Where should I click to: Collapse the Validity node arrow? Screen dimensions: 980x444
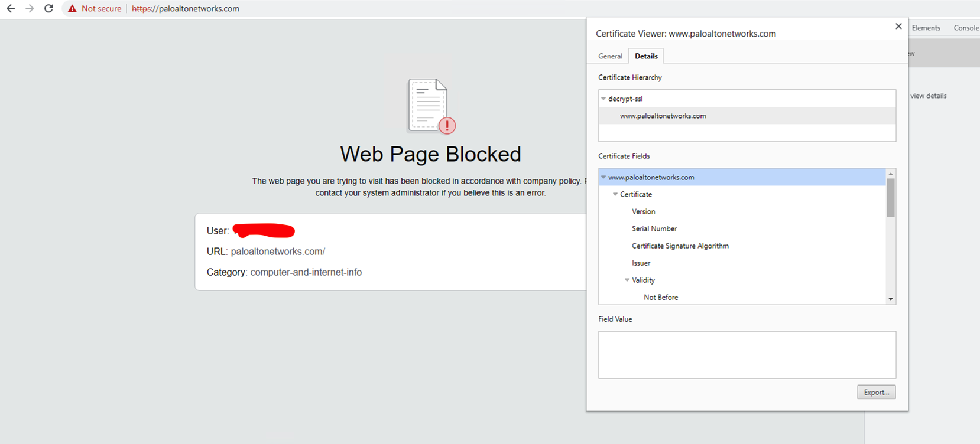tap(627, 280)
